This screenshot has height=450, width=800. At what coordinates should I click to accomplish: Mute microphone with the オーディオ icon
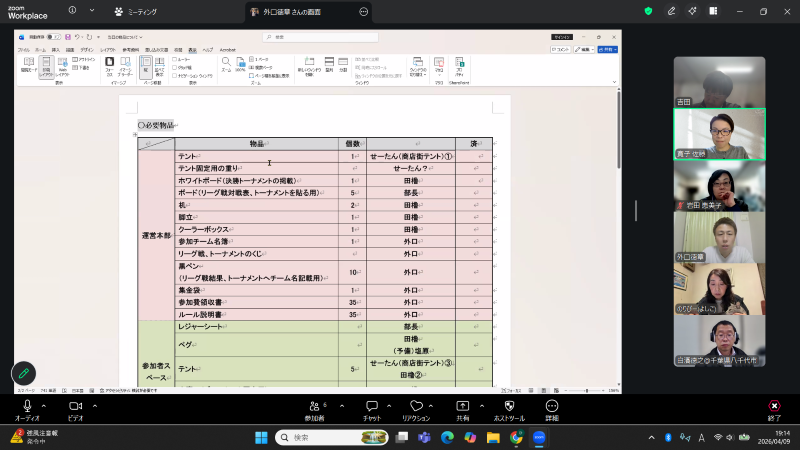click(27, 405)
